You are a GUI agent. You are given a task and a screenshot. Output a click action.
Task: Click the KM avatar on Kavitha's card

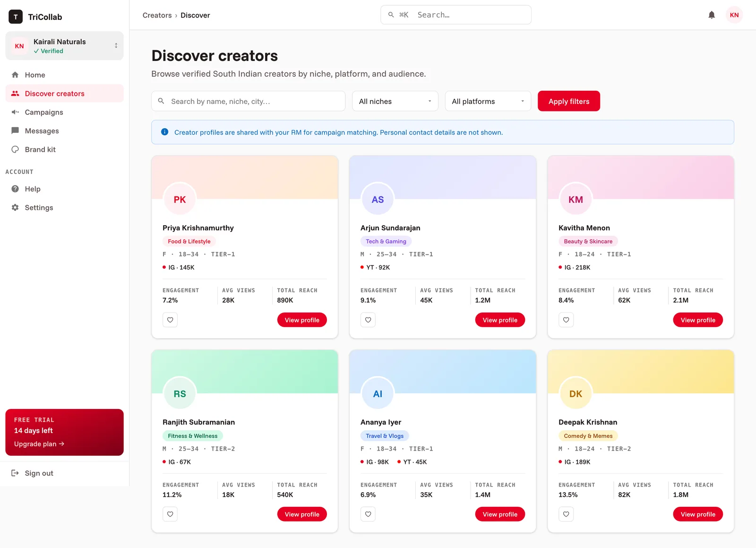[576, 200]
